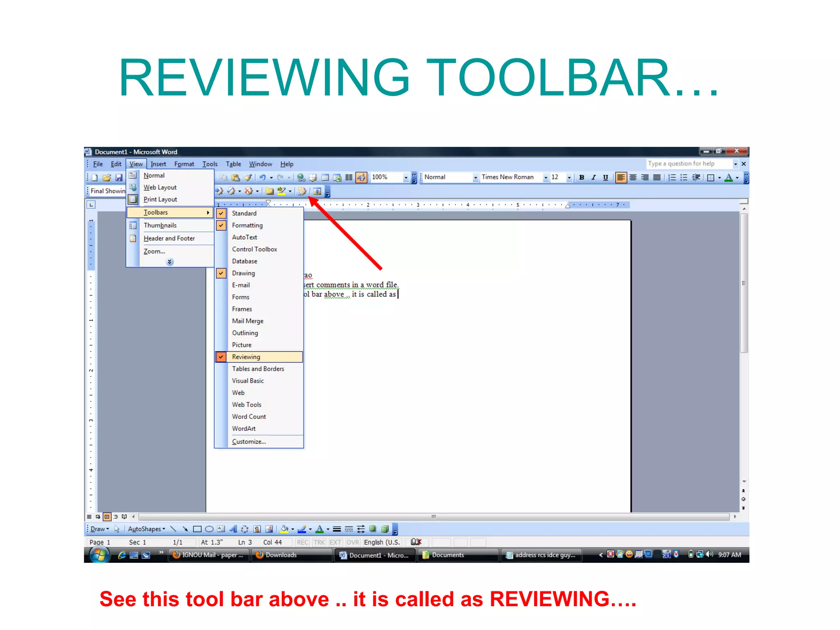
Task: Click the Track Changes icon in Reviewing toolbar
Action: click(x=302, y=191)
